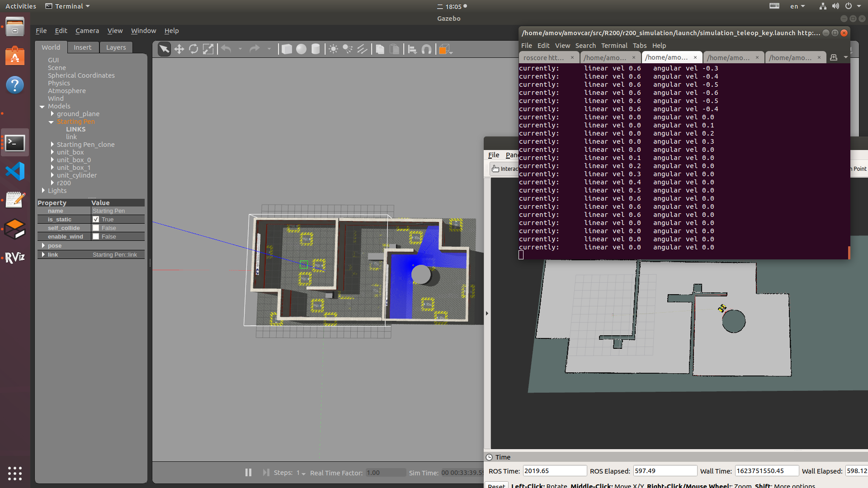Screen dimensions: 868x488
Task: Add a spot light
Action: pyautogui.click(x=348, y=49)
